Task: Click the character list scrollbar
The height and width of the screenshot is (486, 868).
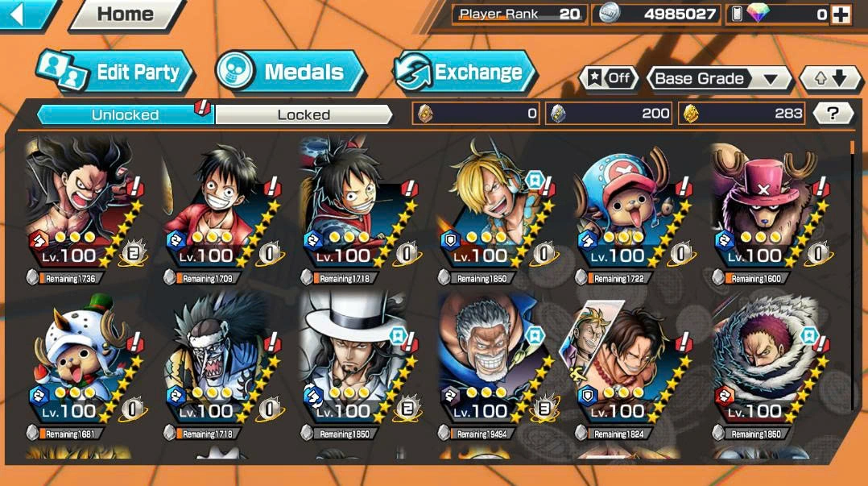Action: (x=852, y=147)
